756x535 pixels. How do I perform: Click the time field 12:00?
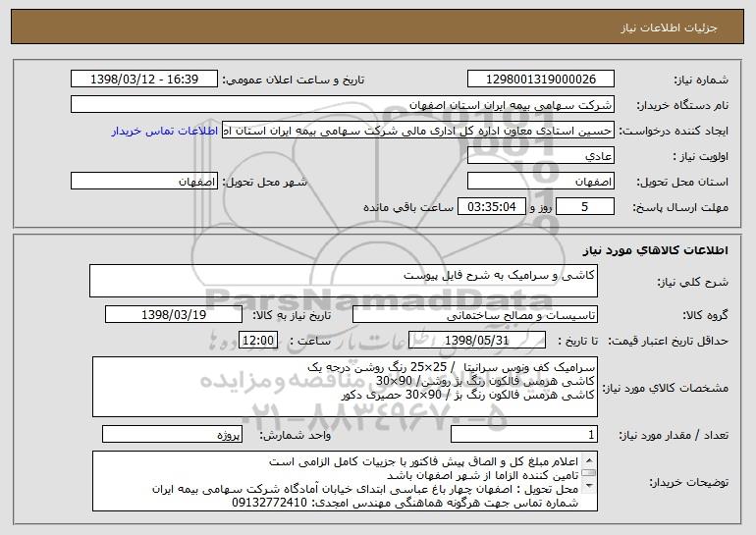click(x=258, y=341)
